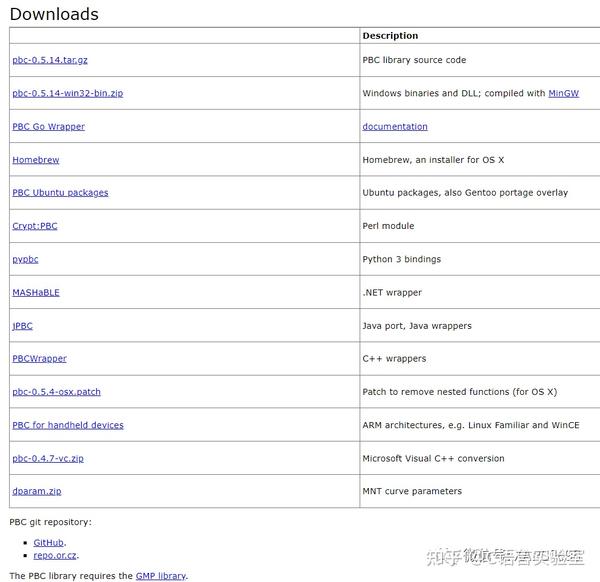Download dparam.zip MNT curve parameters
Image resolution: width=600 pixels, height=582 pixels.
pos(37,491)
